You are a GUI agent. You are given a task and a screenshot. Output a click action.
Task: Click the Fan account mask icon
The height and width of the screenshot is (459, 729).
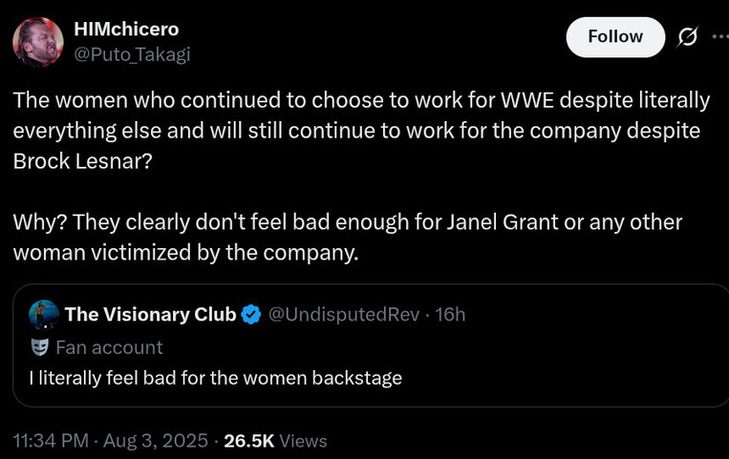40,347
